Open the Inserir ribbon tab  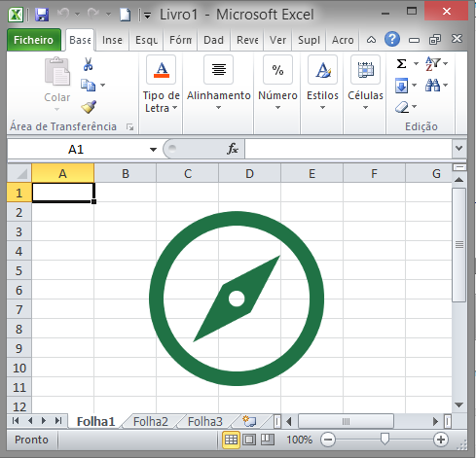coord(112,40)
